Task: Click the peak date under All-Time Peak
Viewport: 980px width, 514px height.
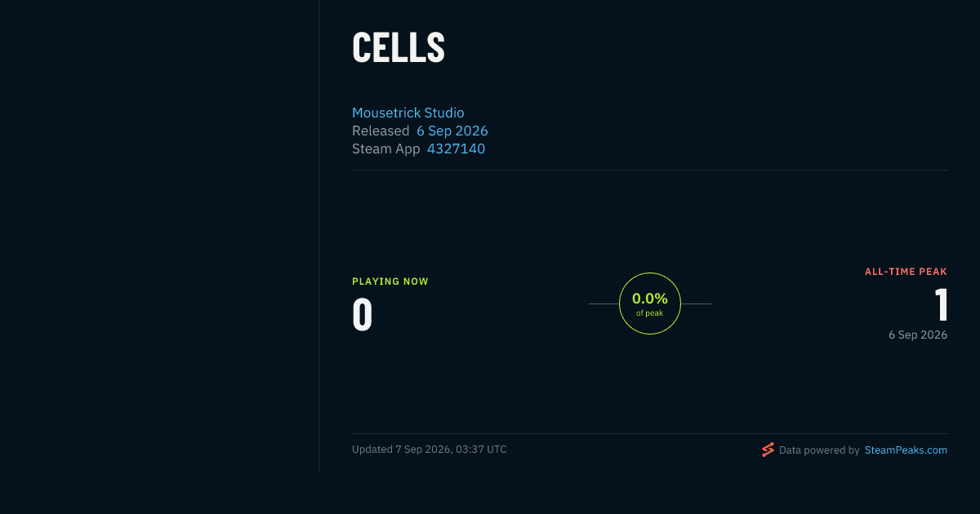Action: pyautogui.click(x=918, y=335)
